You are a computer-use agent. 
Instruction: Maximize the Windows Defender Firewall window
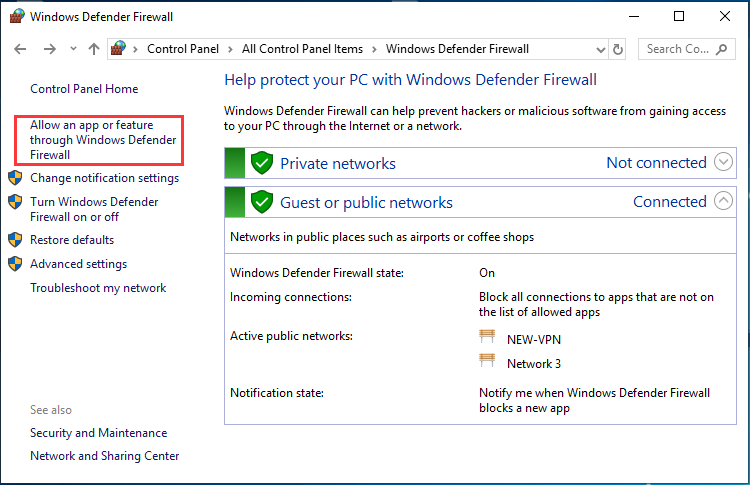coord(679,16)
